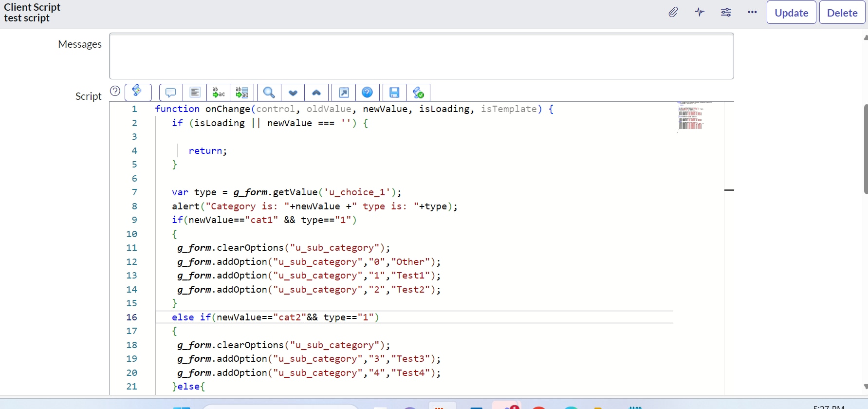Screen dimensions: 868x409
Task: Find next match with down chevron
Action: pos(293,93)
